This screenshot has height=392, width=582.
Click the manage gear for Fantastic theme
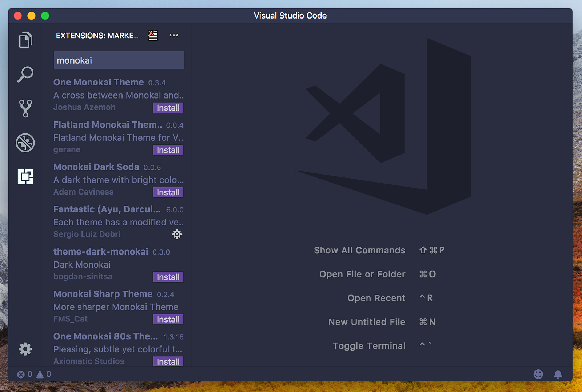point(177,234)
